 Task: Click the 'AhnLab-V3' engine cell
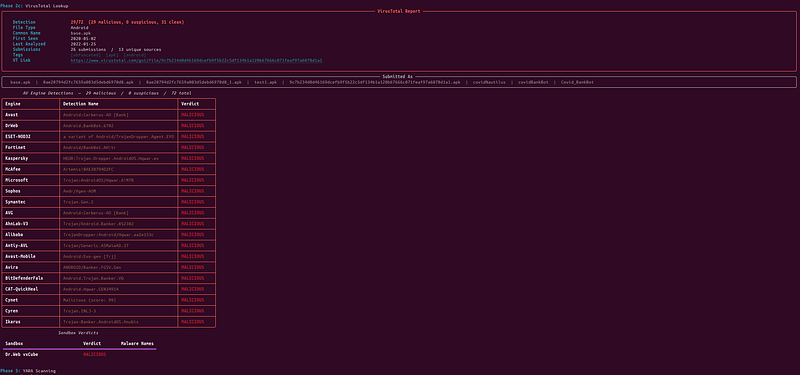point(31,223)
